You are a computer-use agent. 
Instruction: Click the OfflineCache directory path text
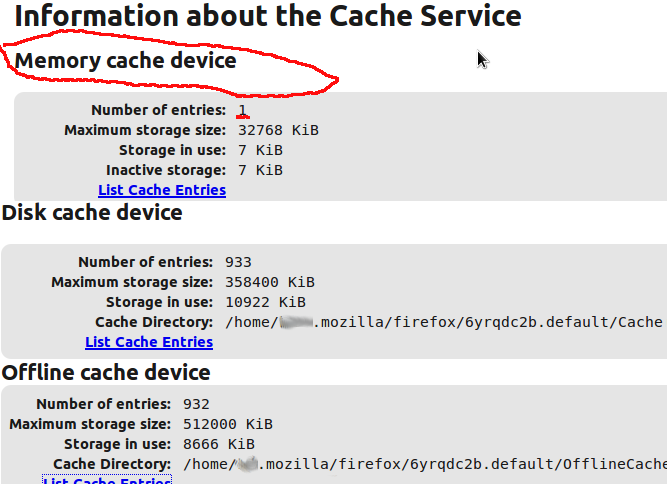425,464
